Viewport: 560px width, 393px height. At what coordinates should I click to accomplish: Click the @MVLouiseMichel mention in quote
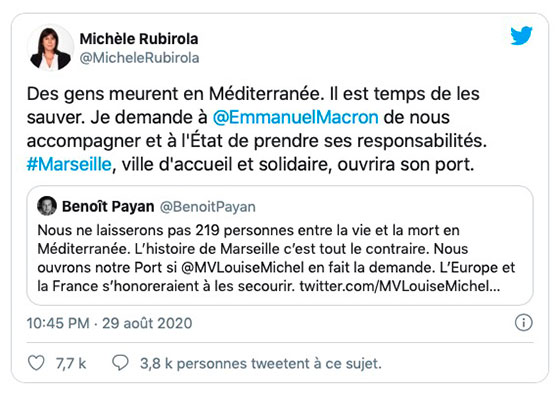pos(243,268)
